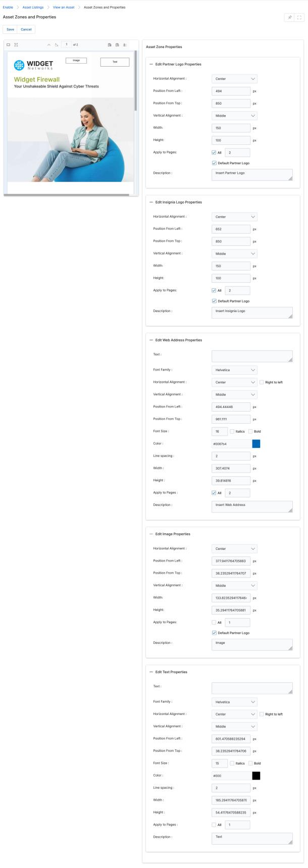Toggle Default Partner Logo in Partner Logo section

214,163
